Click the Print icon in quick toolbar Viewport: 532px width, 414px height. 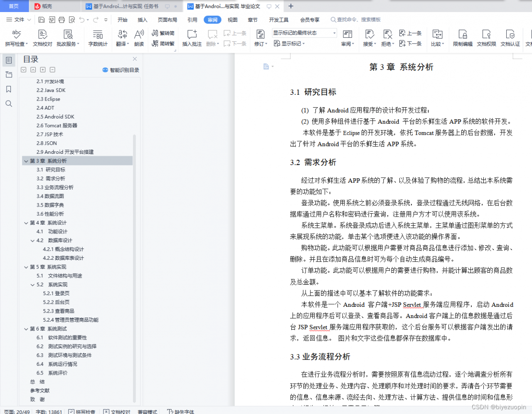coord(62,20)
